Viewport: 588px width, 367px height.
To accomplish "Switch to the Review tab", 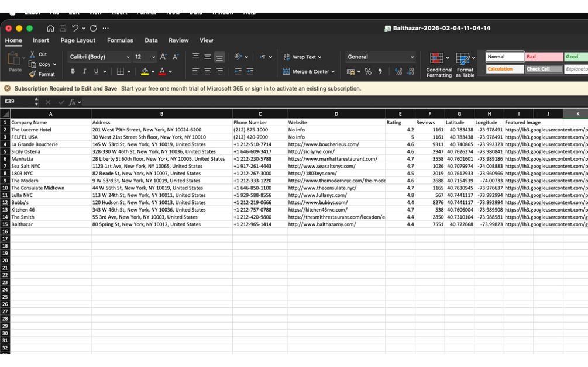I will 178,40.
